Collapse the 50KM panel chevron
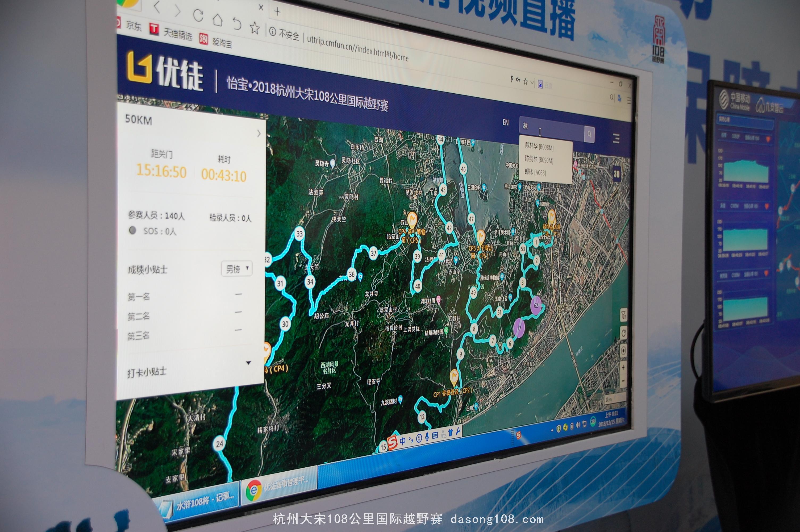This screenshot has height=532, width=800. pos(259,133)
